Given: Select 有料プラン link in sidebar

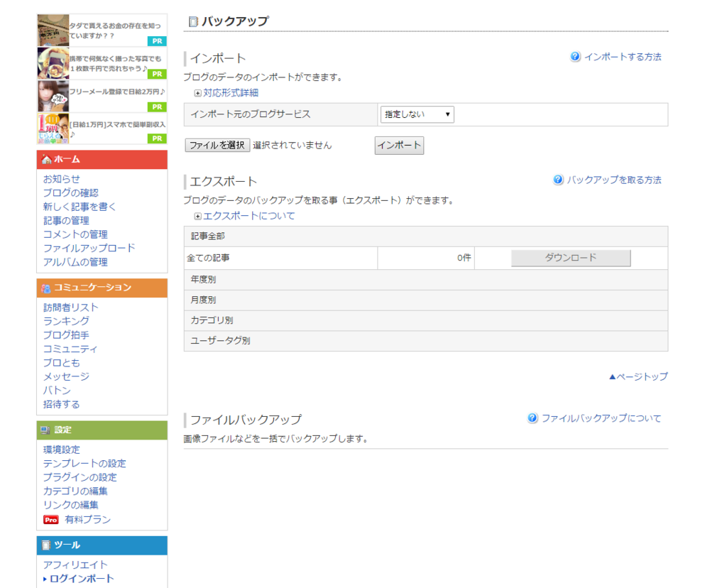Looking at the screenshot, I should (87, 520).
